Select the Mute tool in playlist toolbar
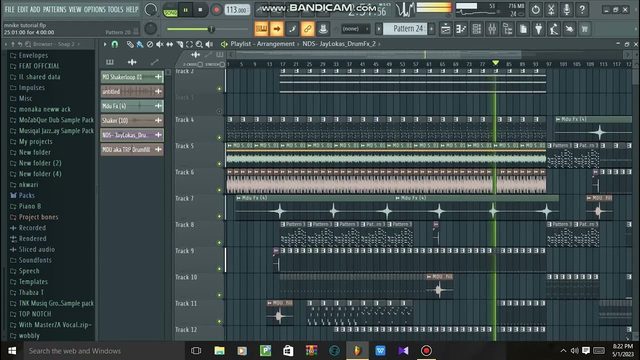 tap(160, 44)
